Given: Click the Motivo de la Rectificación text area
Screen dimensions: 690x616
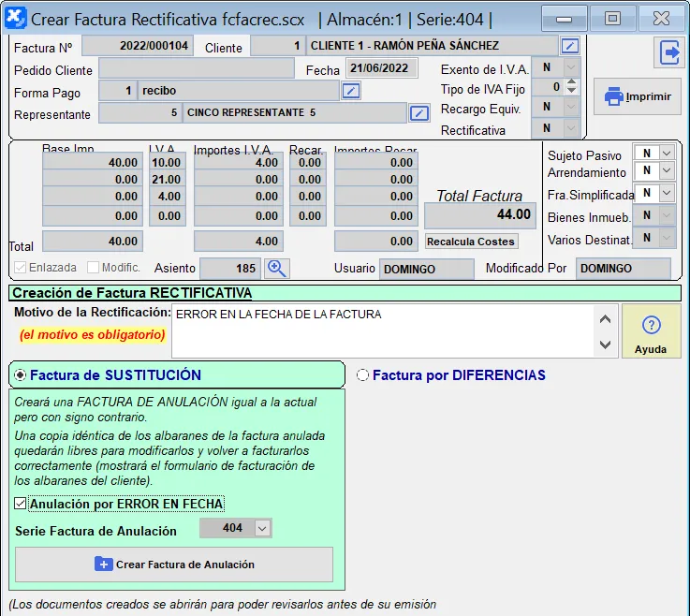Looking at the screenshot, I should click(x=383, y=330).
